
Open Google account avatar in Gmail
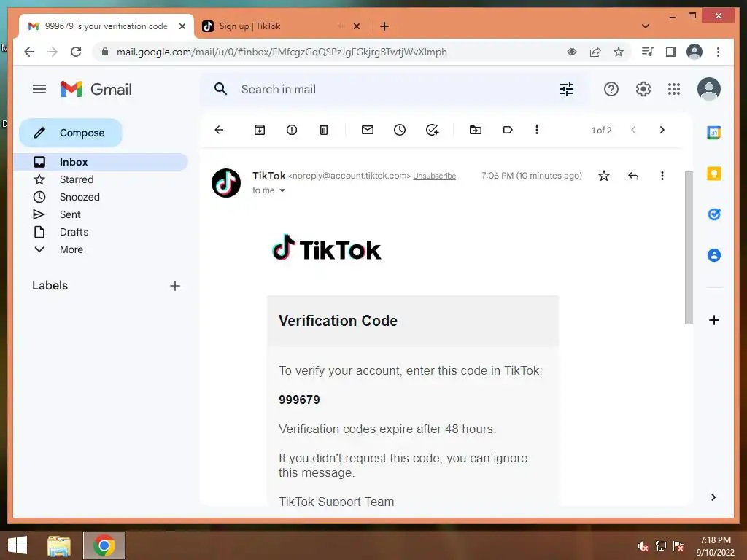(x=708, y=89)
